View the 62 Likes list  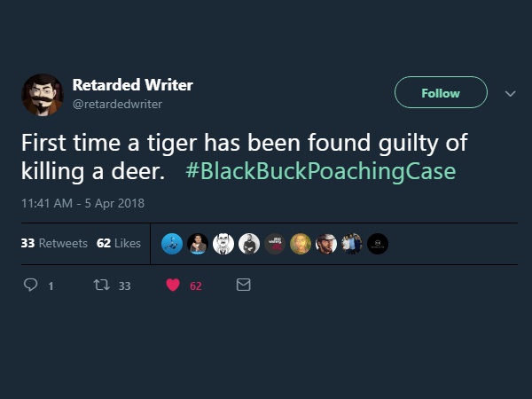[x=119, y=243]
